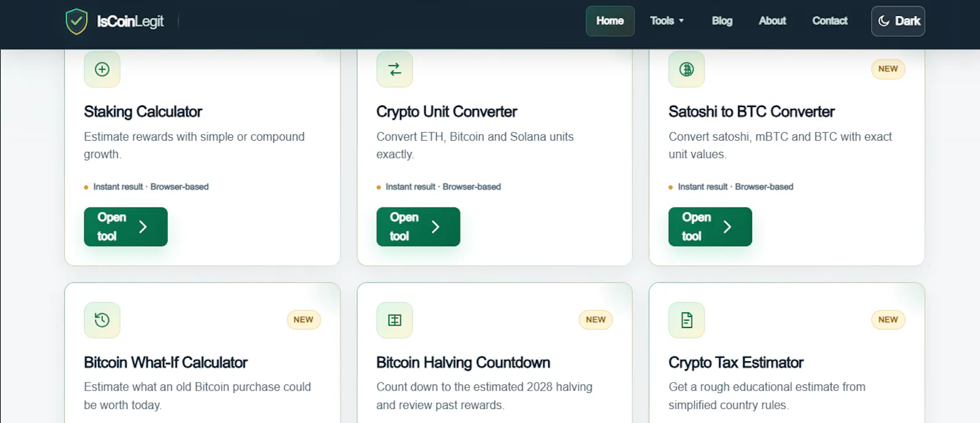Click the NEW badge on Bitcoin Halving Countdown
This screenshot has height=423, width=980.
(x=595, y=320)
